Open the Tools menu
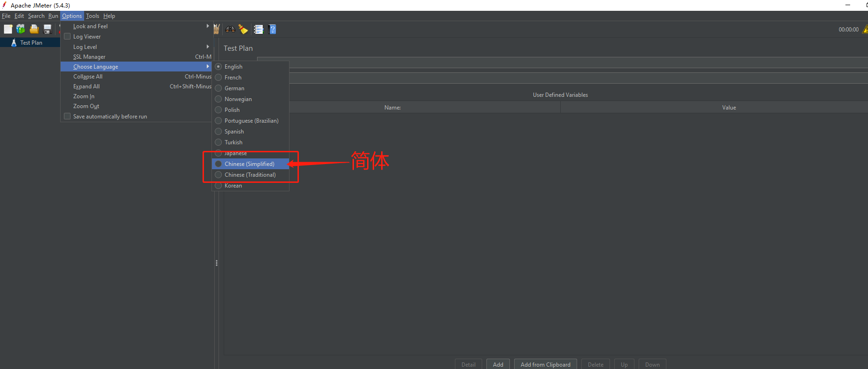This screenshot has width=868, height=369. pyautogui.click(x=93, y=16)
